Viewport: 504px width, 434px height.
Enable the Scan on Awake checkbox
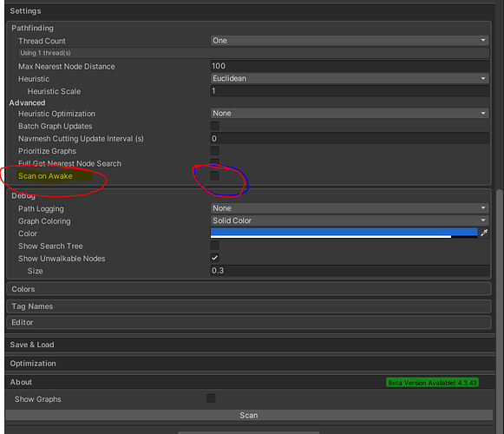[215, 175]
